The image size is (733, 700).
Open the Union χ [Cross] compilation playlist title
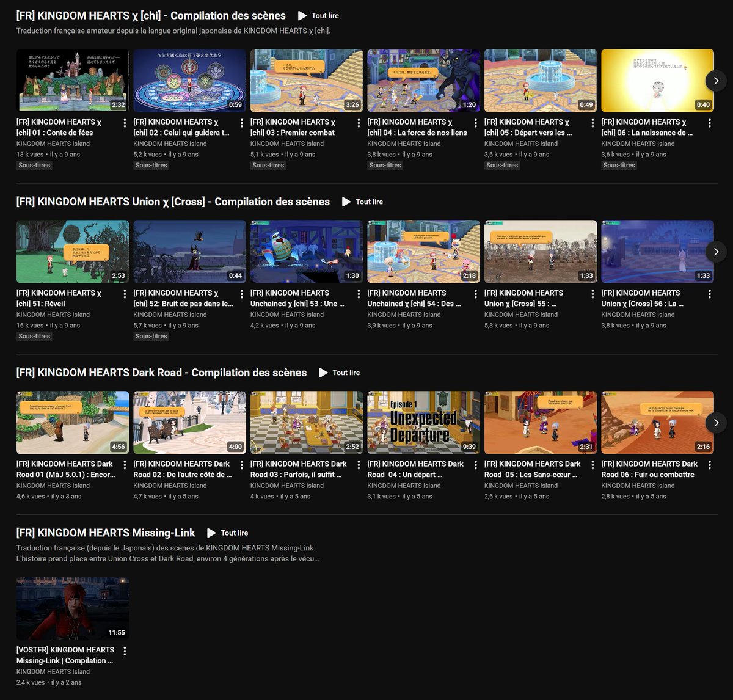[173, 202]
